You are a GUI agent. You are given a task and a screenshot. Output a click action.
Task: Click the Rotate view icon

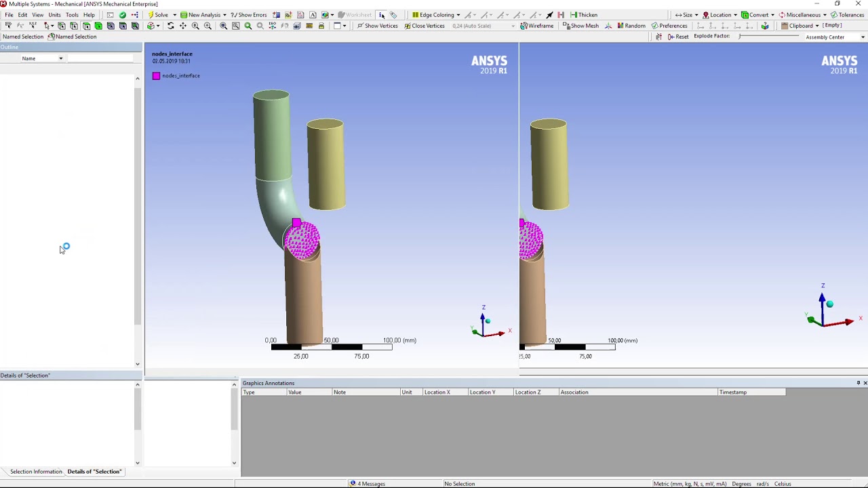(x=170, y=26)
